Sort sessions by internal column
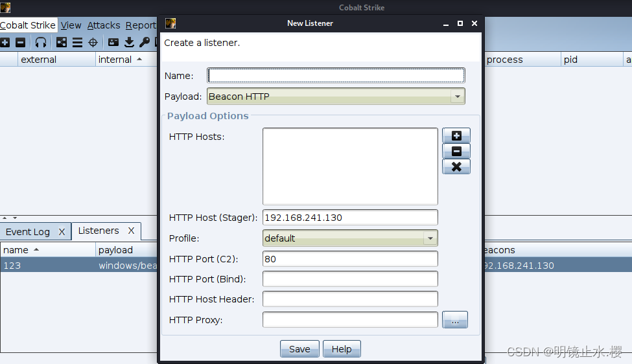Image resolution: width=632 pixels, height=364 pixels. pyautogui.click(x=126, y=60)
